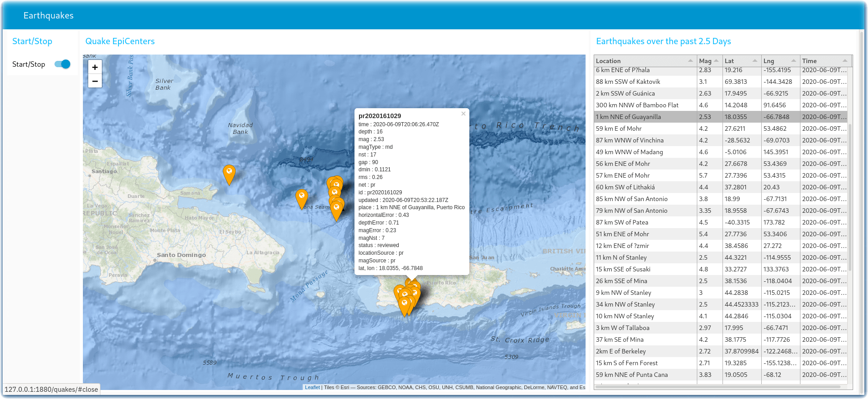Select row 15 km S of Fern Forest
Image resolution: width=868 pixels, height=399 pixels.
click(x=721, y=363)
